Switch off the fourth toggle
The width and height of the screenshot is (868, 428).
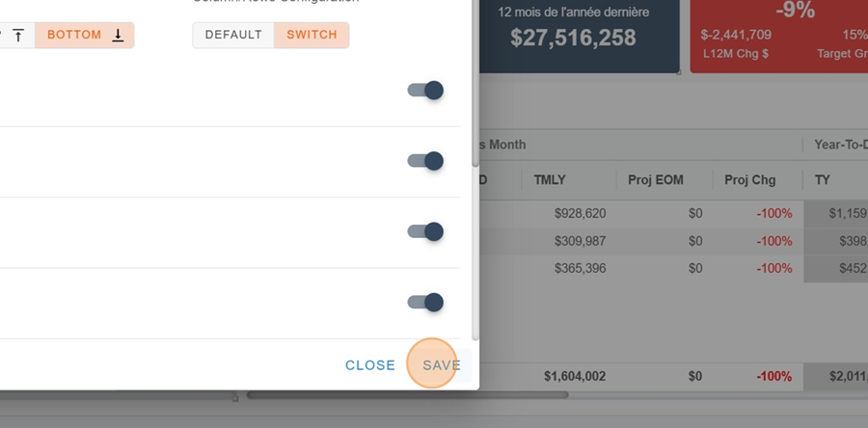point(425,303)
